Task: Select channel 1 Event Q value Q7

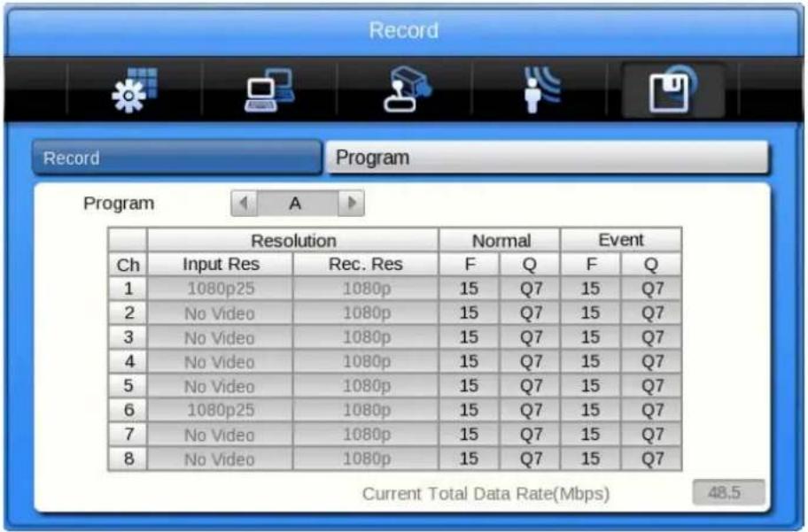Action: 651,289
